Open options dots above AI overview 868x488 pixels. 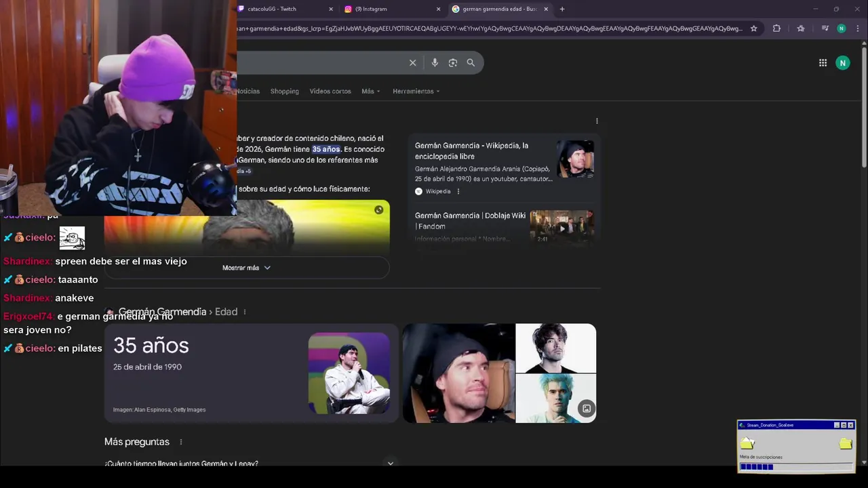[597, 121]
